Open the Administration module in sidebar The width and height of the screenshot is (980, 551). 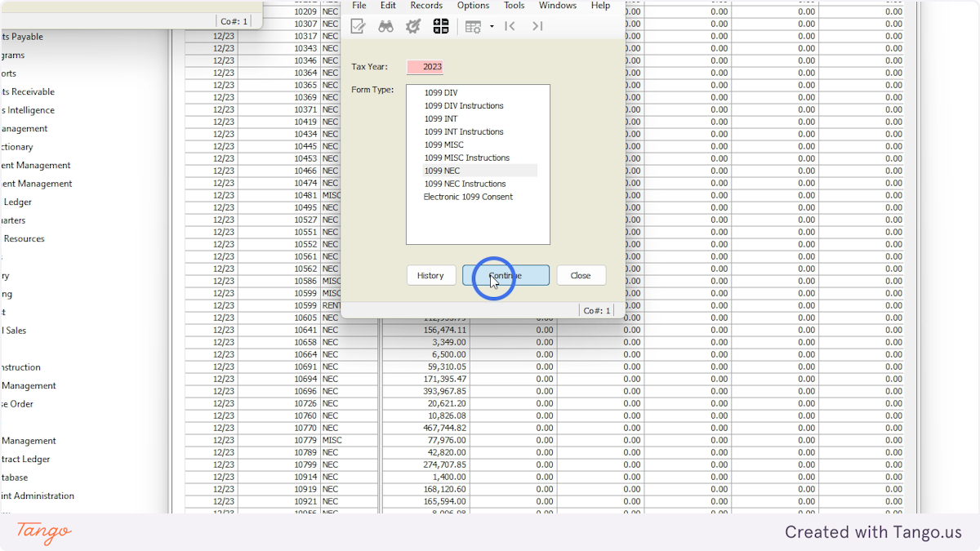coord(38,496)
